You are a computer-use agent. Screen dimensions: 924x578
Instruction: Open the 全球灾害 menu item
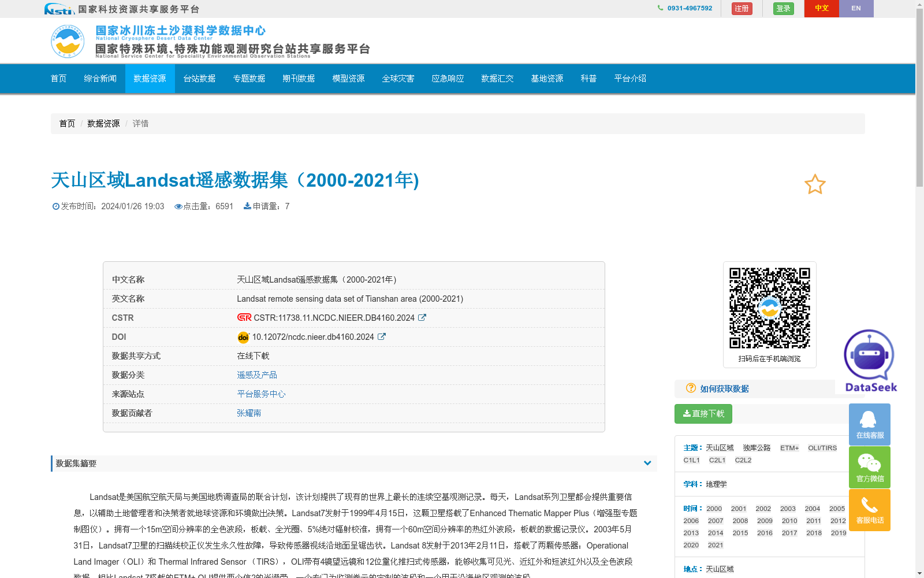[398, 79]
